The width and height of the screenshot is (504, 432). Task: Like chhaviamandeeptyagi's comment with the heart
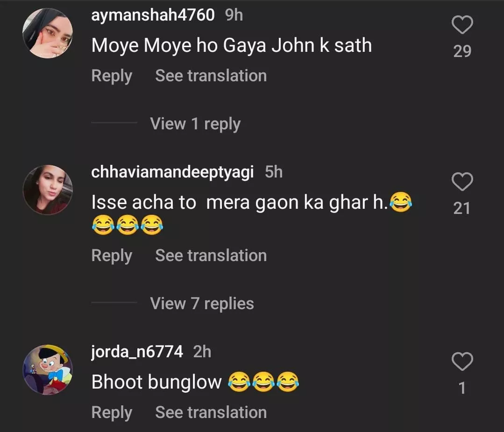462,182
